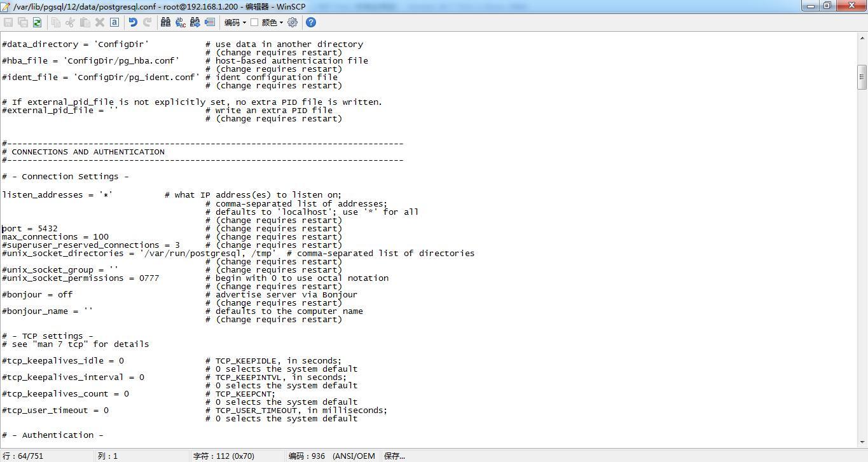
Task: Expand the 颜色 color dropdown
Action: tap(272, 22)
